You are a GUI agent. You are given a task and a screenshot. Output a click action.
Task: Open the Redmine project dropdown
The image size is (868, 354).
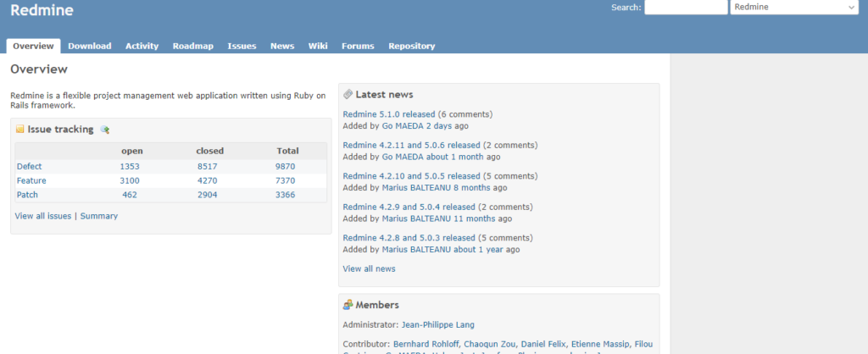coord(794,7)
